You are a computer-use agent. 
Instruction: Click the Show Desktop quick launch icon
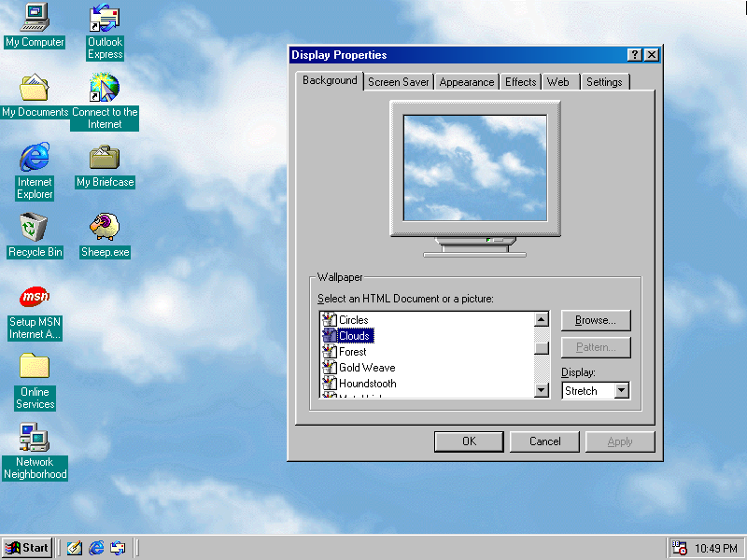pos(74,548)
